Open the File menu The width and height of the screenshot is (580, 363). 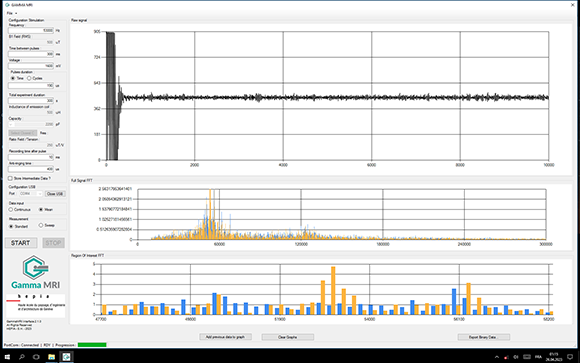coord(11,13)
